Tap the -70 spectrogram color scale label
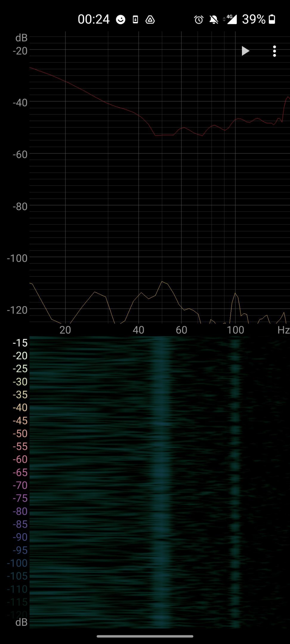This screenshot has width=290, height=644. point(20,486)
